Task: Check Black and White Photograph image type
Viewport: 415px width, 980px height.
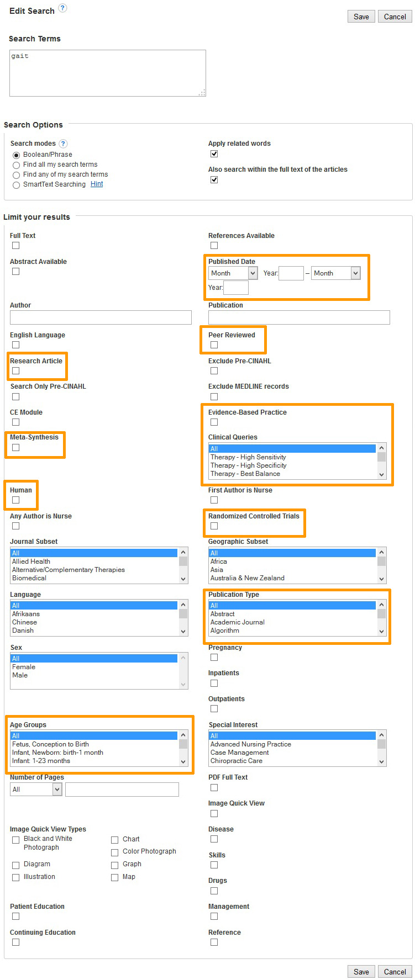Action: 15,840
